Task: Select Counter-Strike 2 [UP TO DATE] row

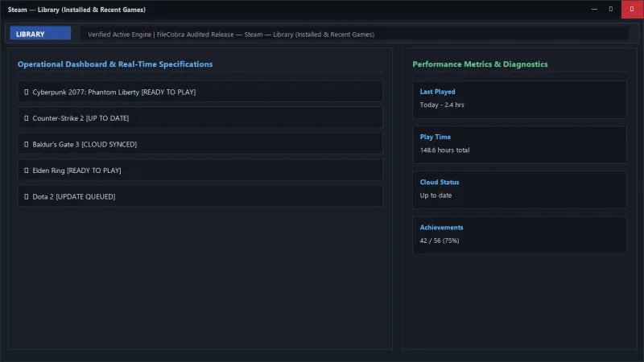Action: 200,117
